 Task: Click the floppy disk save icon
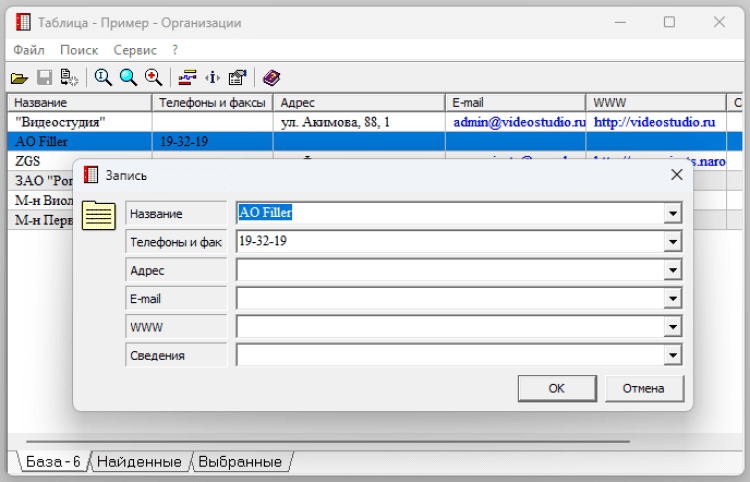click(x=44, y=77)
